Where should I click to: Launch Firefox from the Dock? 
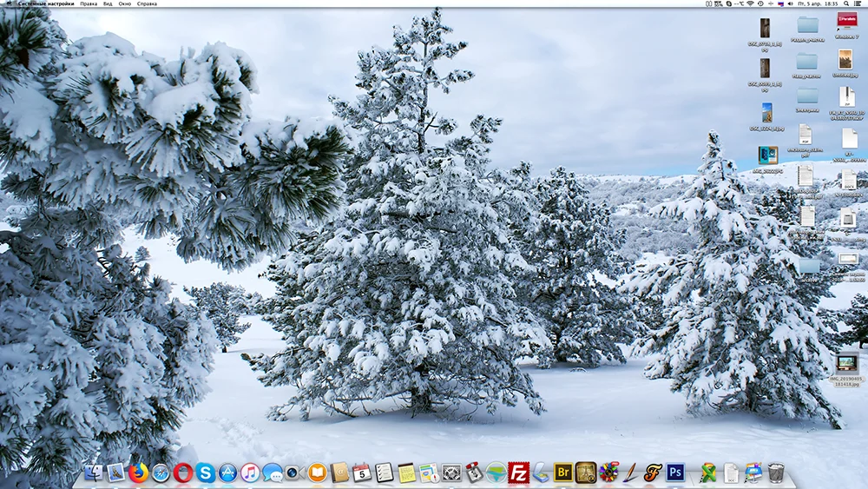coord(138,473)
